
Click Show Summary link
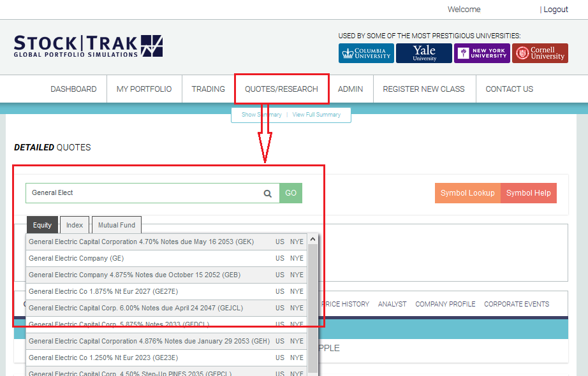pyautogui.click(x=261, y=115)
